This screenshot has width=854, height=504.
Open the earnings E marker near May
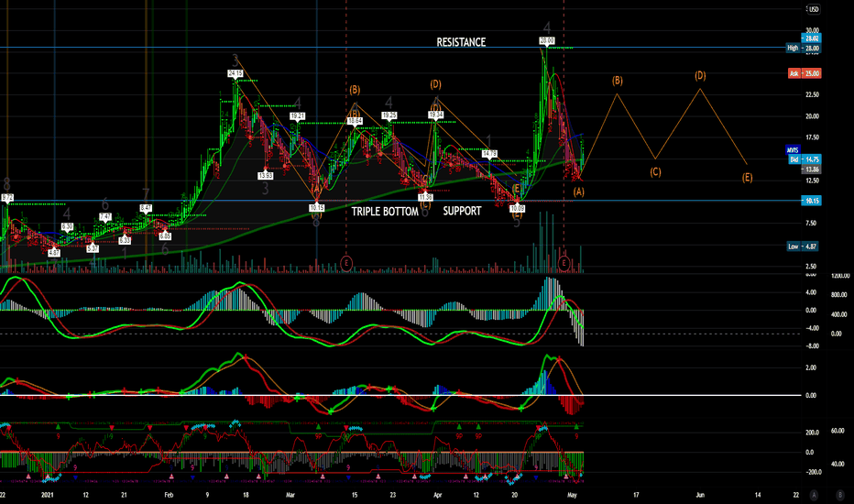pos(564,263)
